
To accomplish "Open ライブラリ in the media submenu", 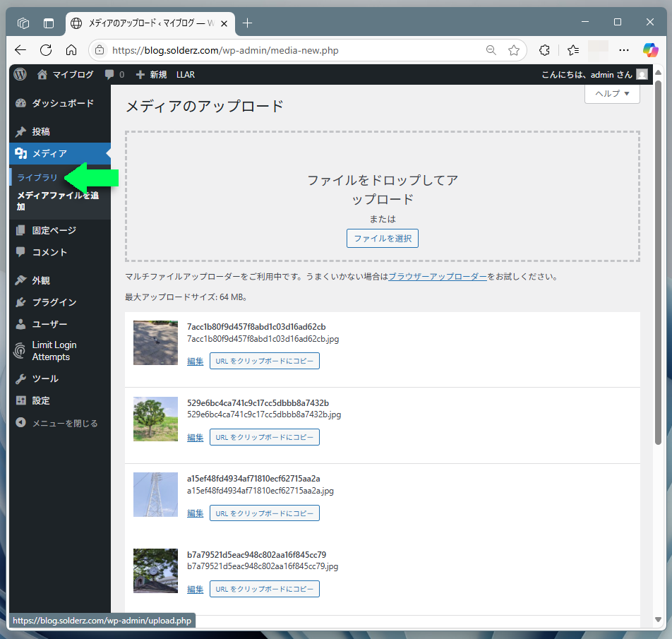I will coord(37,177).
